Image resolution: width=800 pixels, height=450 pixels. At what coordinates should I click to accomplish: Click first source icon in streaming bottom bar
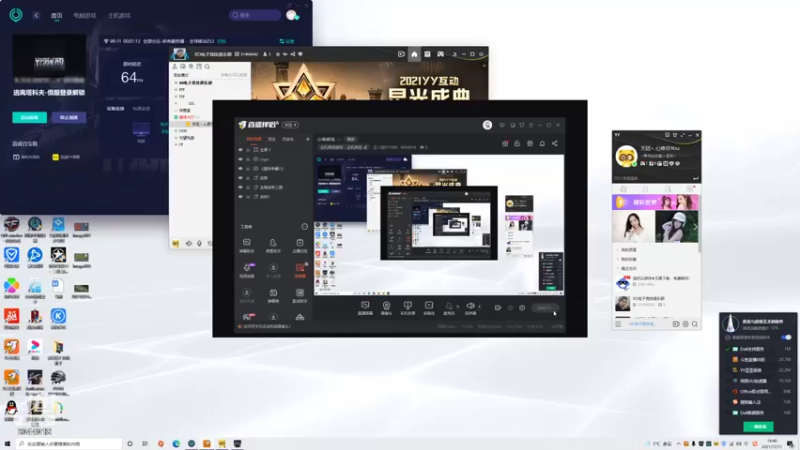click(365, 307)
